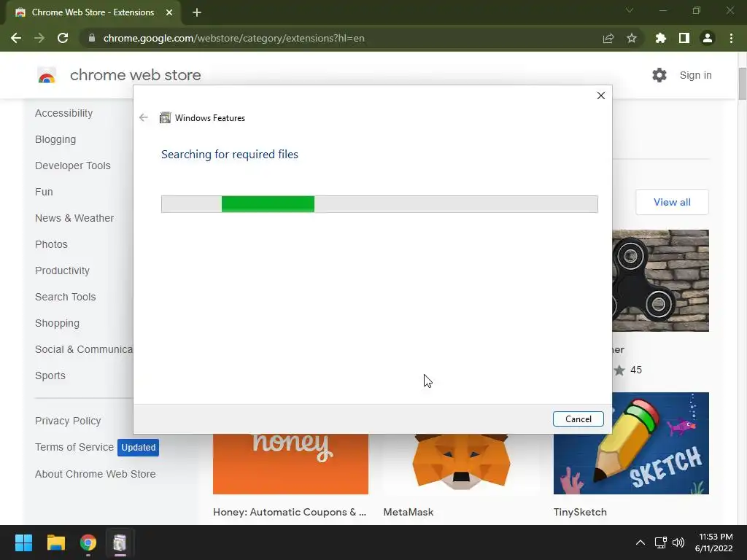
Task: Cancel the Windows Features file search
Action: 578,419
